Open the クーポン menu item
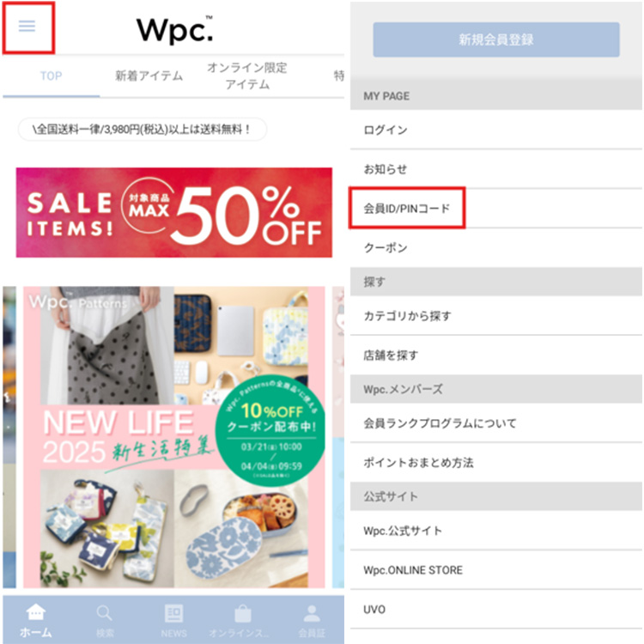Screen dimensions: 644x644 click(x=496, y=247)
